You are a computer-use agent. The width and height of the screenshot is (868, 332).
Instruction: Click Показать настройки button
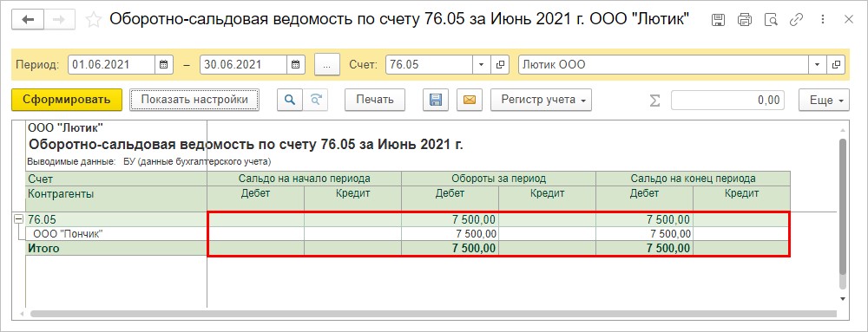(194, 100)
